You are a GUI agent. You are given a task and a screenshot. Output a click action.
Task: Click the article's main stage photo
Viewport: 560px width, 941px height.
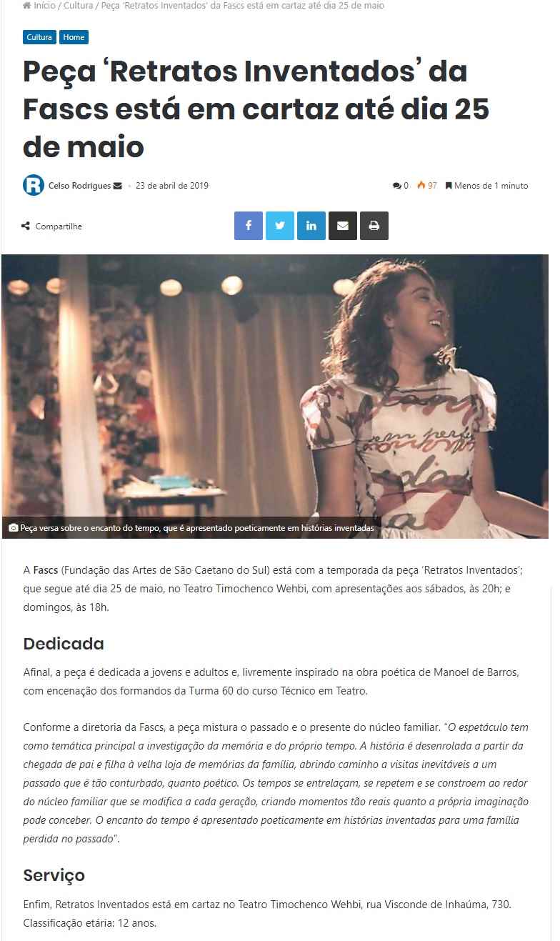point(275,396)
